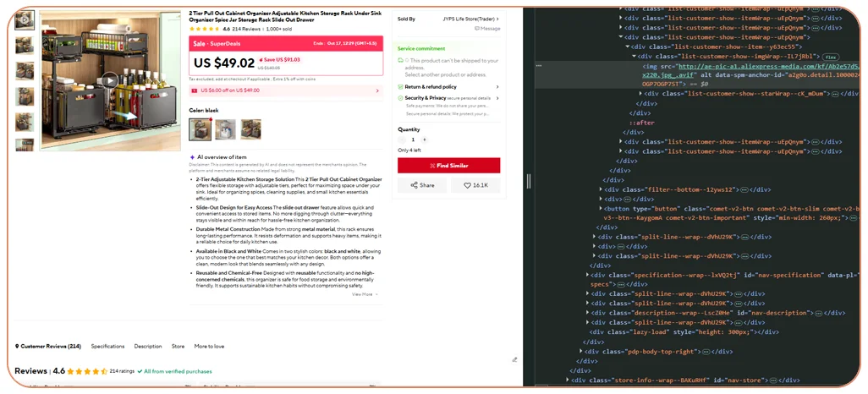The height and width of the screenshot is (394, 868).
Task: Select the lazy-load div row
Action: pyautogui.click(x=684, y=332)
